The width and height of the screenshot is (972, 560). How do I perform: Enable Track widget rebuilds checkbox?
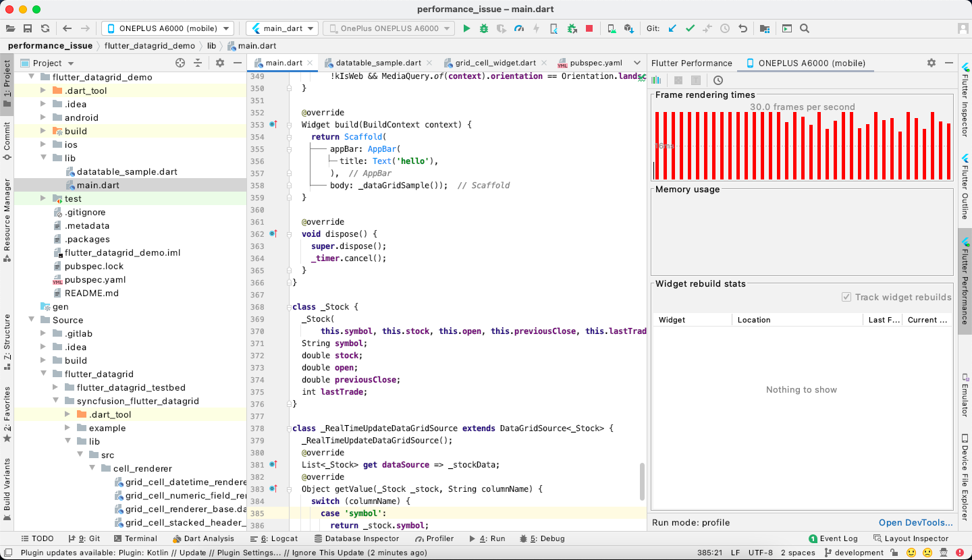pyautogui.click(x=846, y=297)
